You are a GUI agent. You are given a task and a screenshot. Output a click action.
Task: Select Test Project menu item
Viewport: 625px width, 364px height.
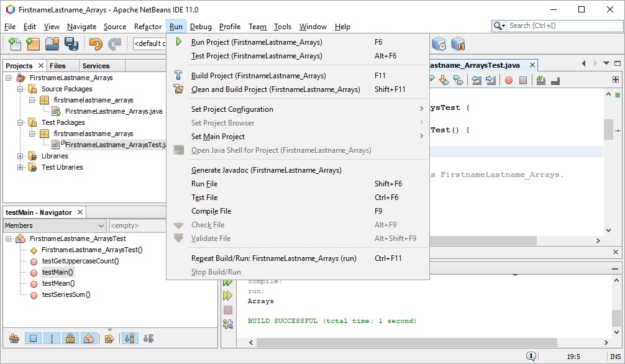click(x=298, y=55)
